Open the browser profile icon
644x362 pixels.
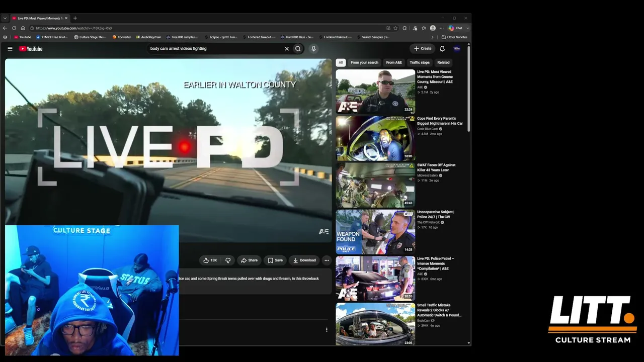pos(433,28)
